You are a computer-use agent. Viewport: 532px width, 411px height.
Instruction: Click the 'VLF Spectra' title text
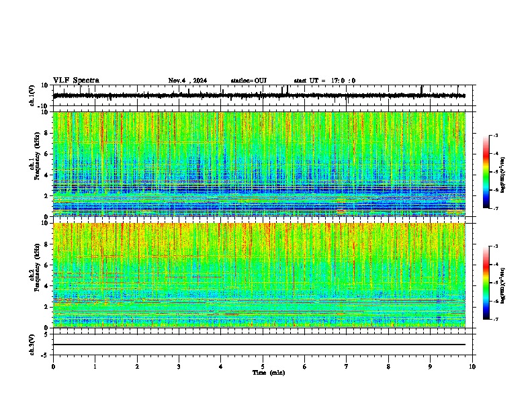pyautogui.click(x=76, y=81)
